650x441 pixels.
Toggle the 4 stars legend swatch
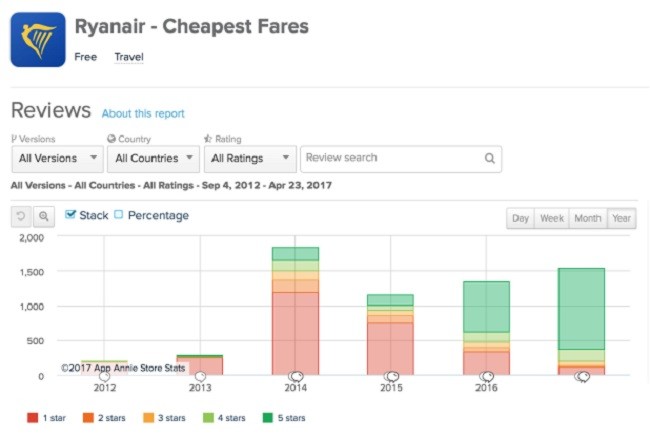208,418
